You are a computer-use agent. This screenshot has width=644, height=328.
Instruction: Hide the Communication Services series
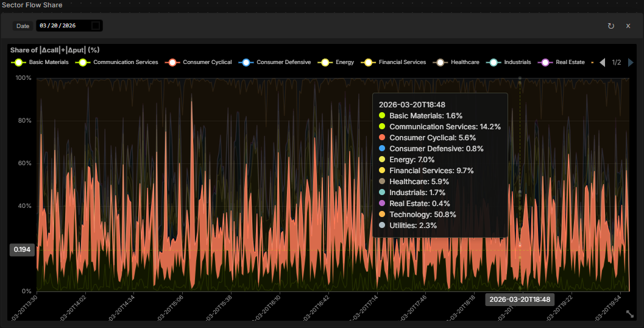pos(83,62)
